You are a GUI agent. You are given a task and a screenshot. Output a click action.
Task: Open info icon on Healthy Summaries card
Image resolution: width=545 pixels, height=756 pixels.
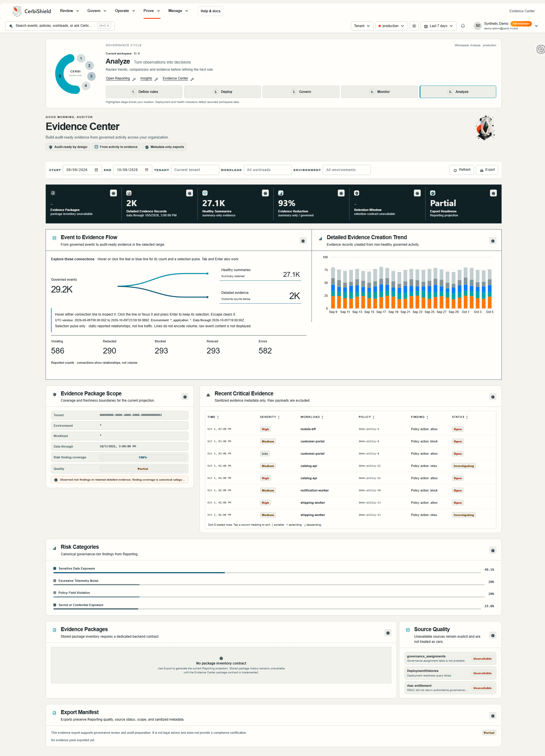[265, 193]
